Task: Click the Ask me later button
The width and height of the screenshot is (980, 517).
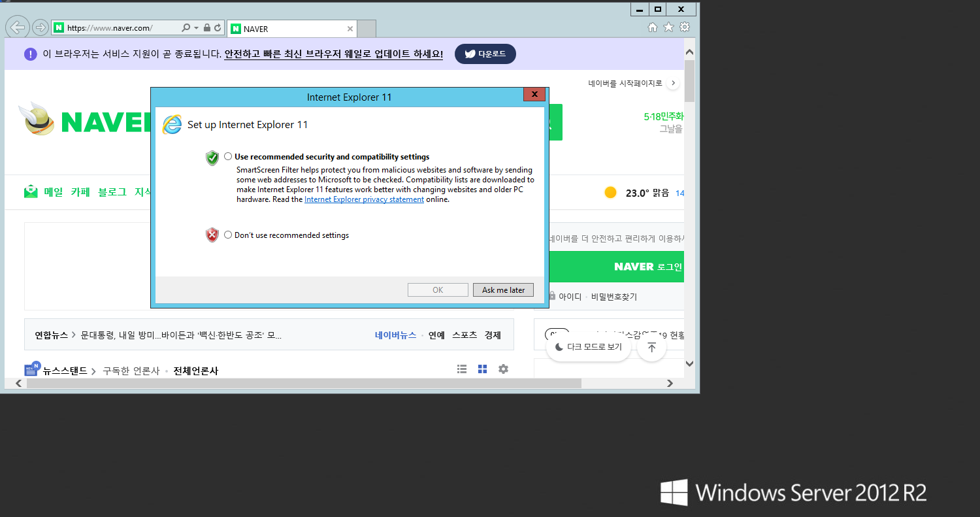Action: [503, 290]
